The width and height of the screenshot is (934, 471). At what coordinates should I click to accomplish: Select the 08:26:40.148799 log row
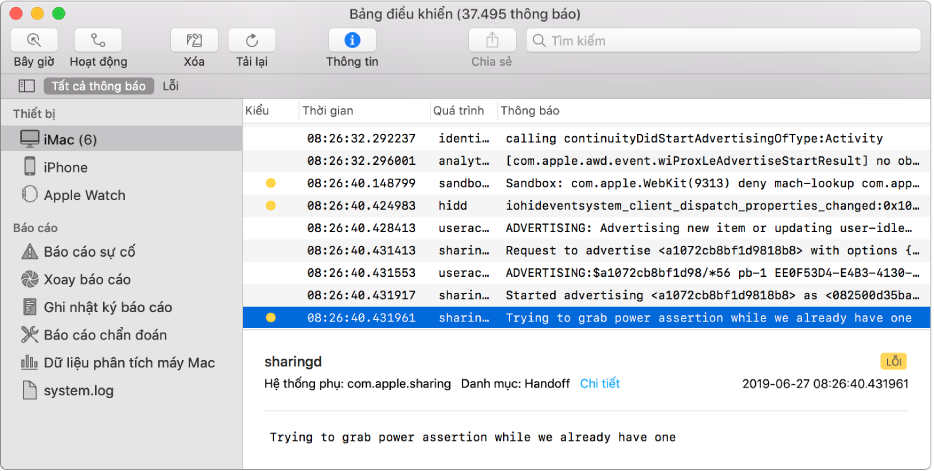pyautogui.click(x=586, y=183)
